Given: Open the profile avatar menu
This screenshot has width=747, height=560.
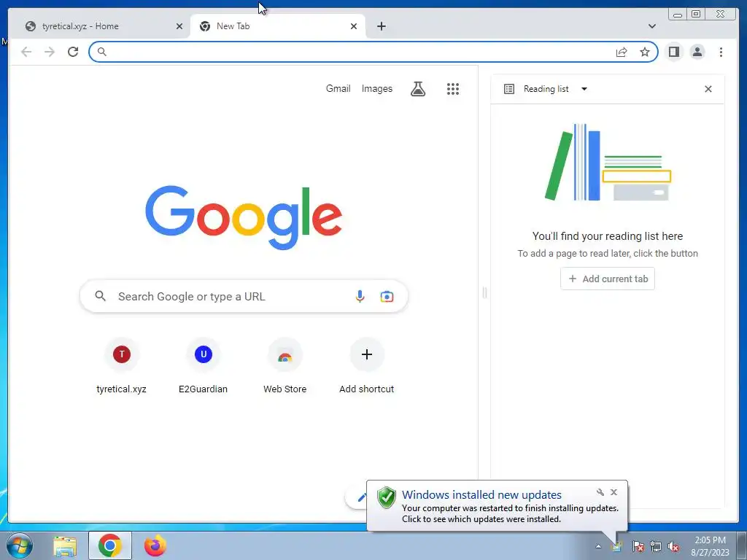Looking at the screenshot, I should (x=697, y=52).
